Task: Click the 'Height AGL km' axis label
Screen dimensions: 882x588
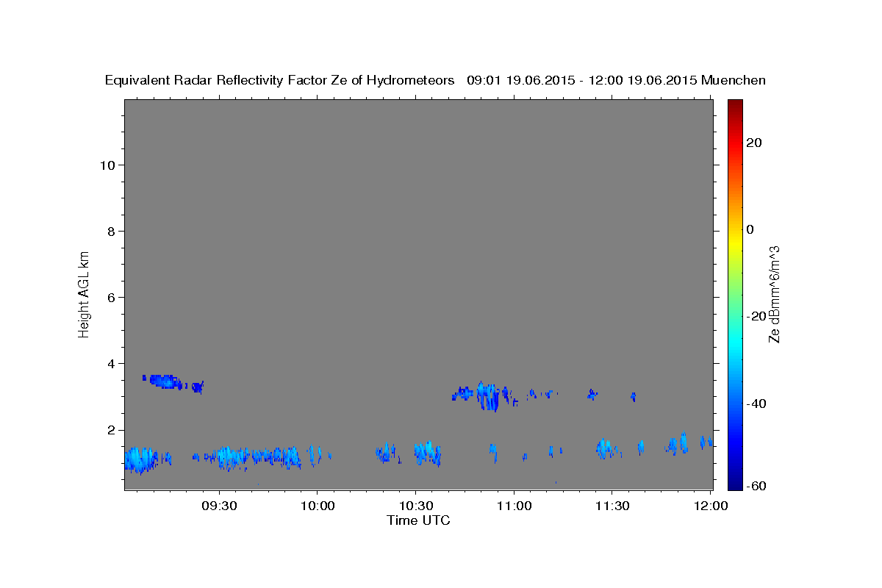Action: pos(84,293)
